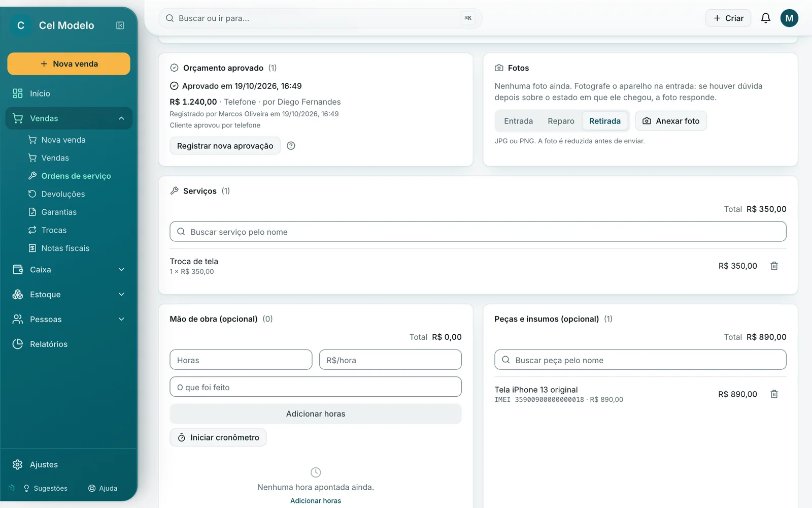The width and height of the screenshot is (812, 508).
Task: Click the R$/hora input field
Action: pyautogui.click(x=390, y=360)
